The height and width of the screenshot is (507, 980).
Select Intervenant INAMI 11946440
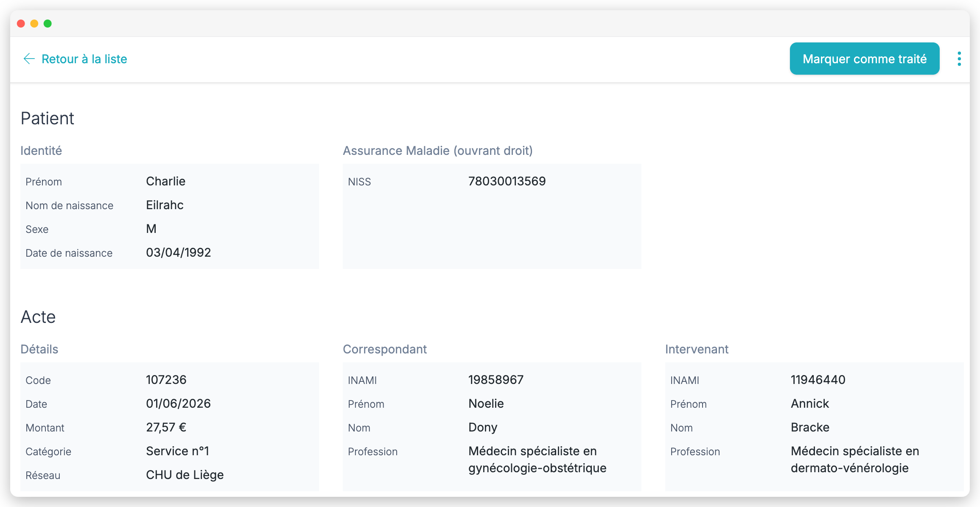[818, 380]
